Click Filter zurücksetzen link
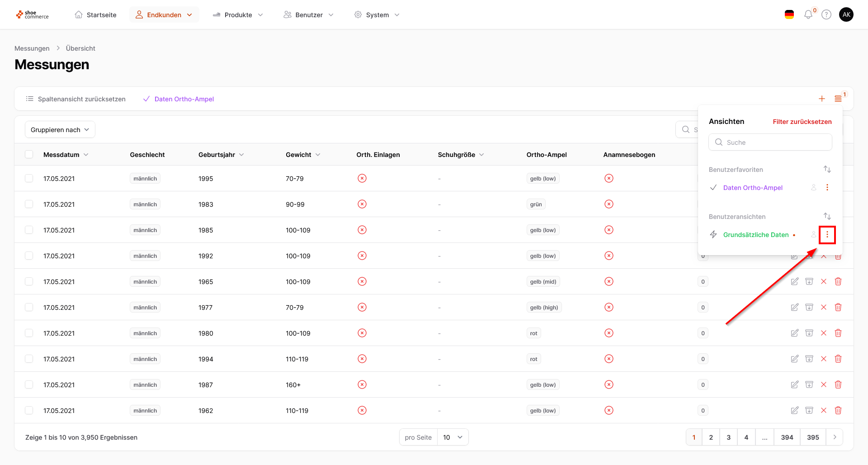868x465 pixels. [802, 122]
